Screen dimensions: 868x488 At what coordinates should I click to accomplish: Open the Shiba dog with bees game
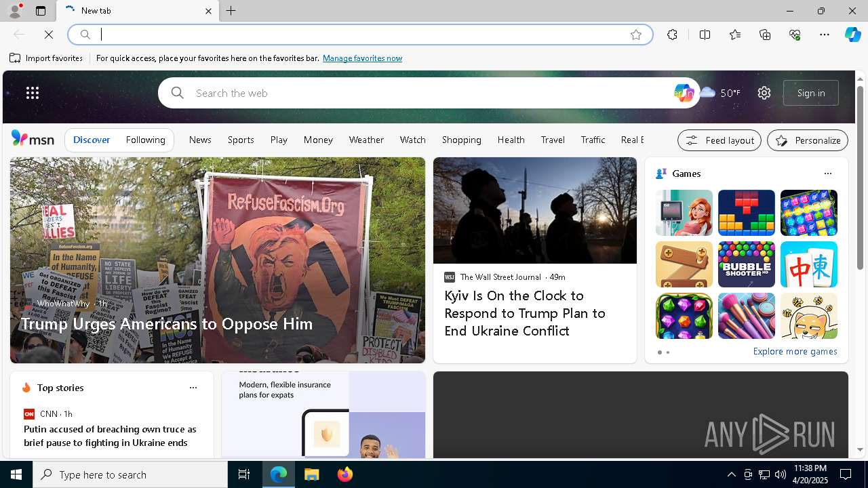(808, 316)
